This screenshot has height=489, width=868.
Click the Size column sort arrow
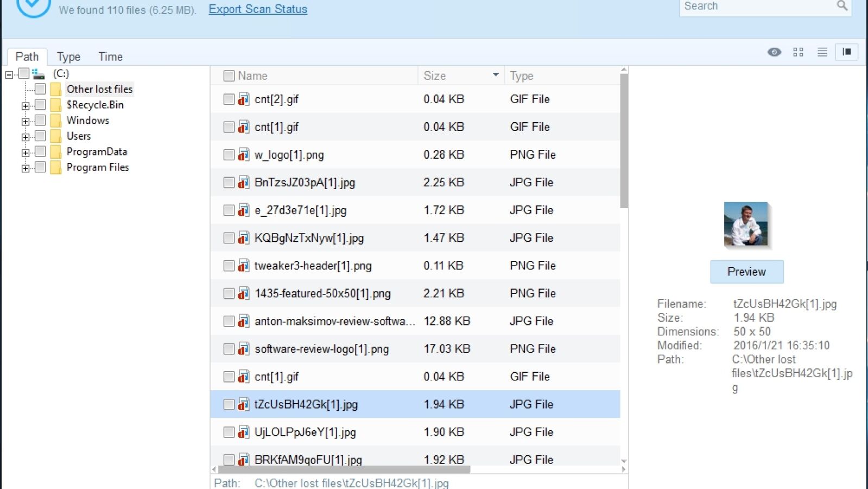(x=496, y=75)
